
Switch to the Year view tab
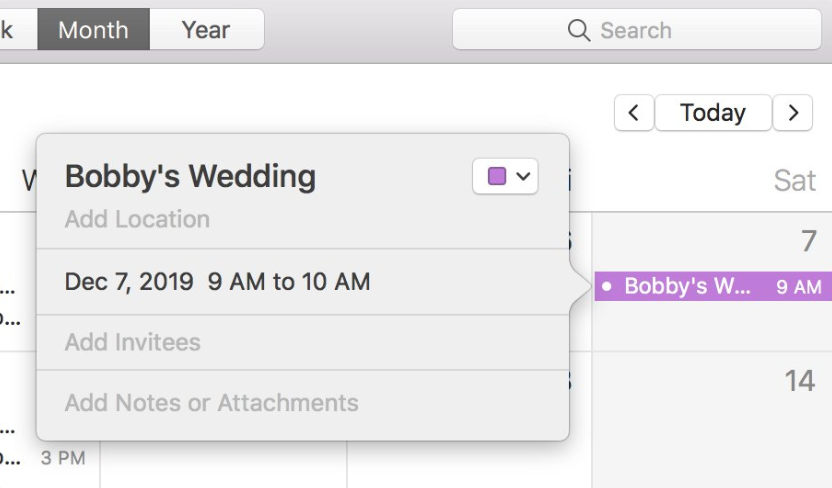click(206, 30)
